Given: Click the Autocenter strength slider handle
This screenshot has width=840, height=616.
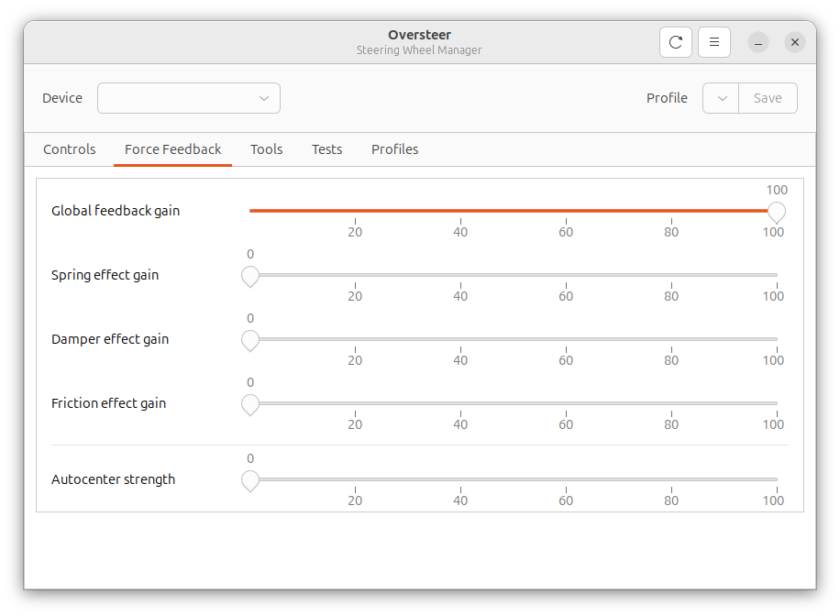Looking at the screenshot, I should [250, 481].
